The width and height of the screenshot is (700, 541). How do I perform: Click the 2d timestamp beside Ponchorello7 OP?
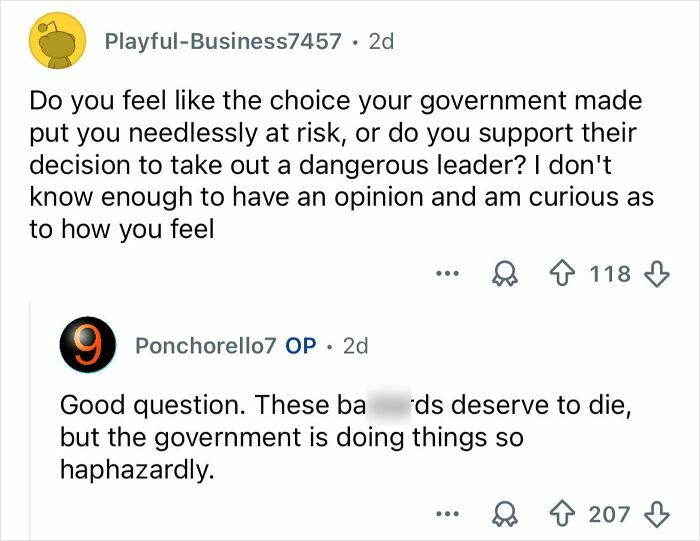(355, 346)
